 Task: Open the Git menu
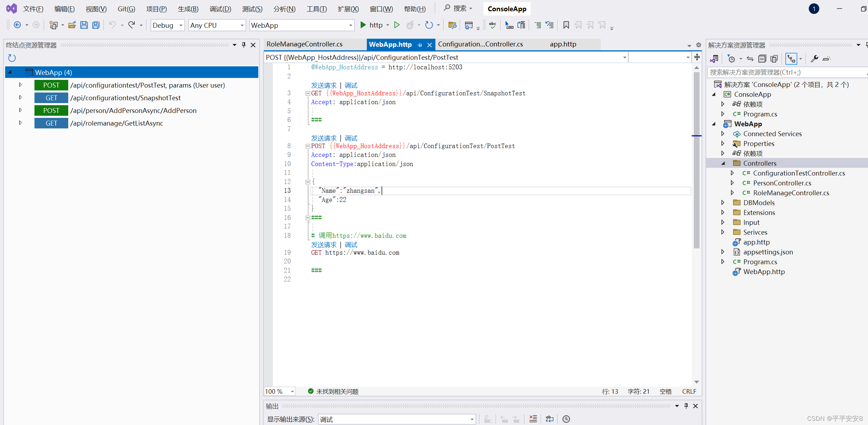coord(126,9)
